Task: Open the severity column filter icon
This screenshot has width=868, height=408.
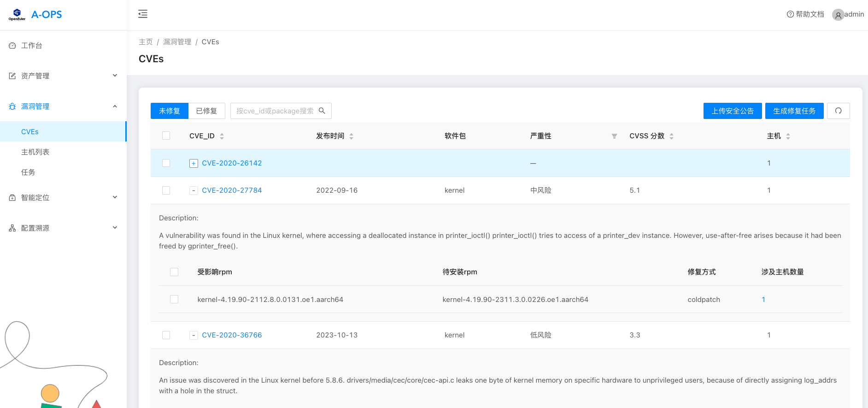Action: 614,136
